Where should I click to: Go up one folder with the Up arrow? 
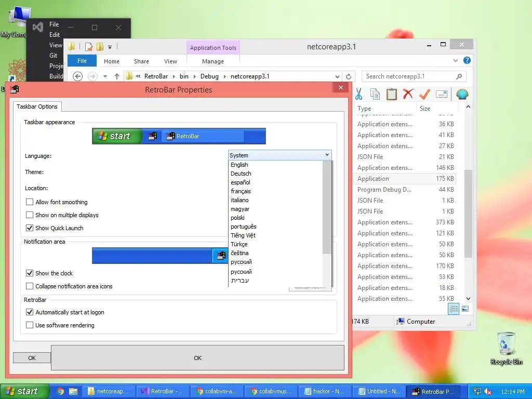coord(117,76)
